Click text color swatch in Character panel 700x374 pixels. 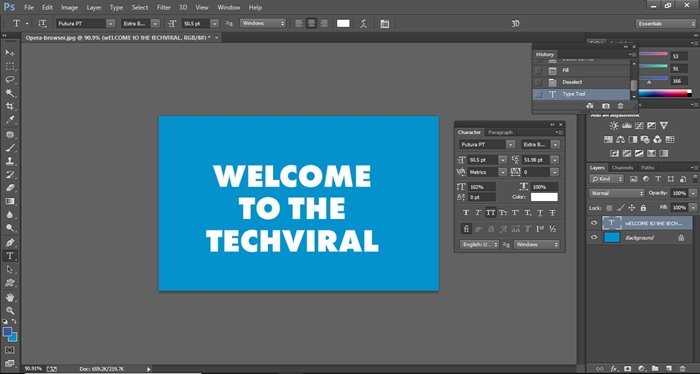pos(544,197)
